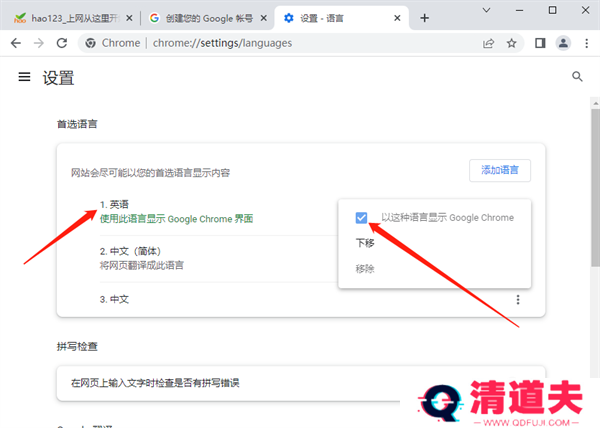This screenshot has height=428, width=600.
Task: Open a new tab with plus button
Action: coord(424,18)
